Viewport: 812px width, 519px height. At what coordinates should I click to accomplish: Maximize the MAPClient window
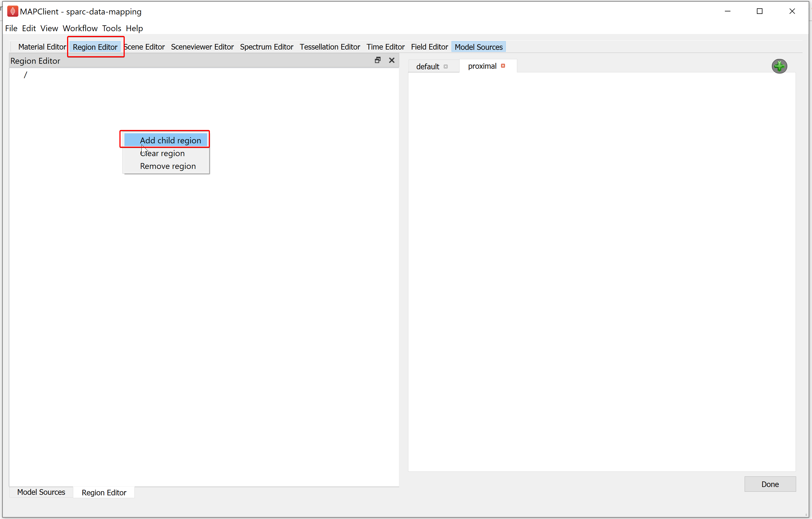[x=760, y=11]
